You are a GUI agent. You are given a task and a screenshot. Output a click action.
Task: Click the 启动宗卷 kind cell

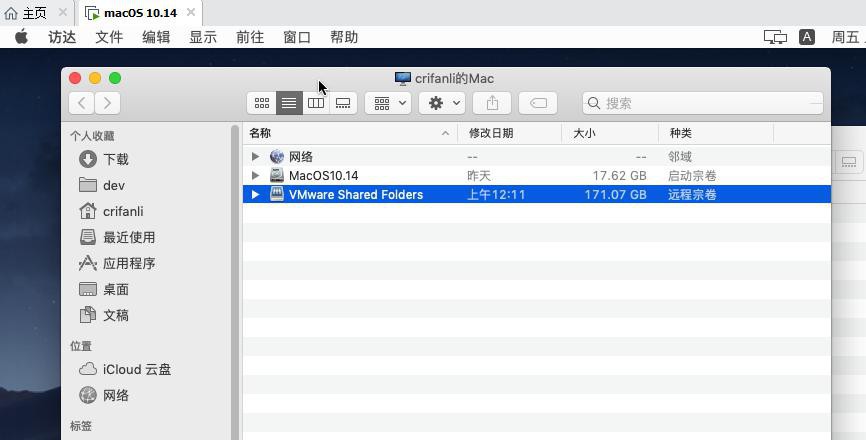[x=692, y=176]
